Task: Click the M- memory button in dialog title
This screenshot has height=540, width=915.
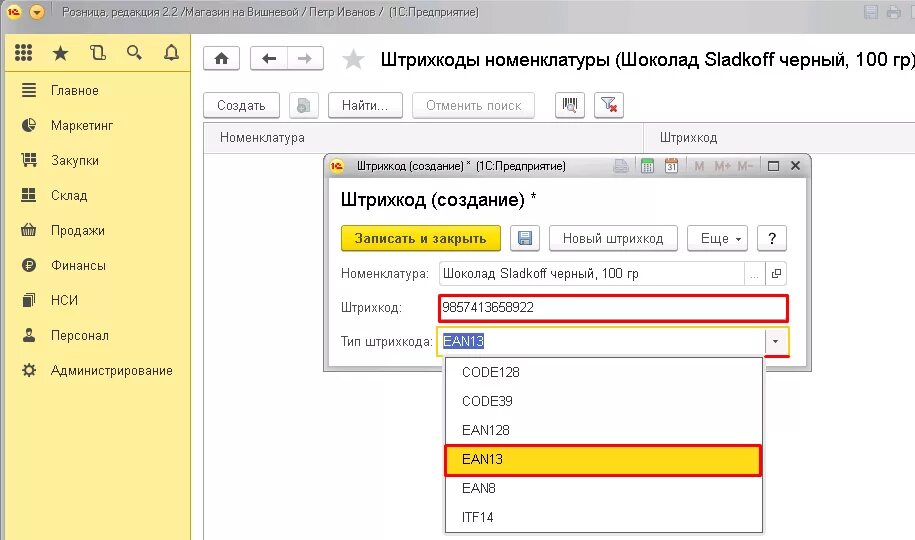Action: (x=745, y=166)
